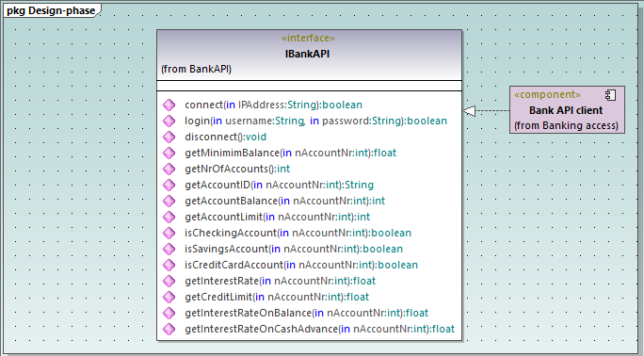
Task: Select the component symbol icon on Bank API client
Action: pos(610,95)
